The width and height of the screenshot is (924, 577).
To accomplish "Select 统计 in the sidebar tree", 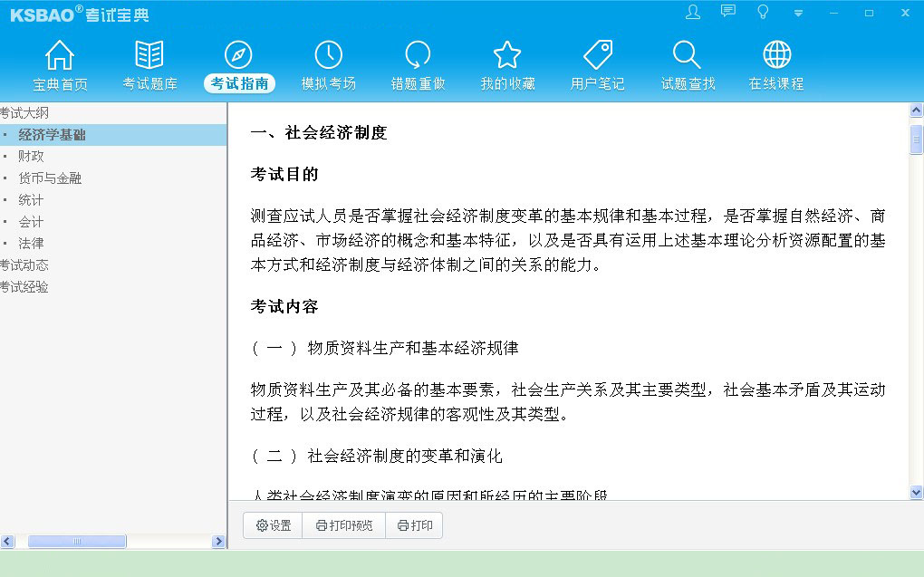I will click(31, 200).
